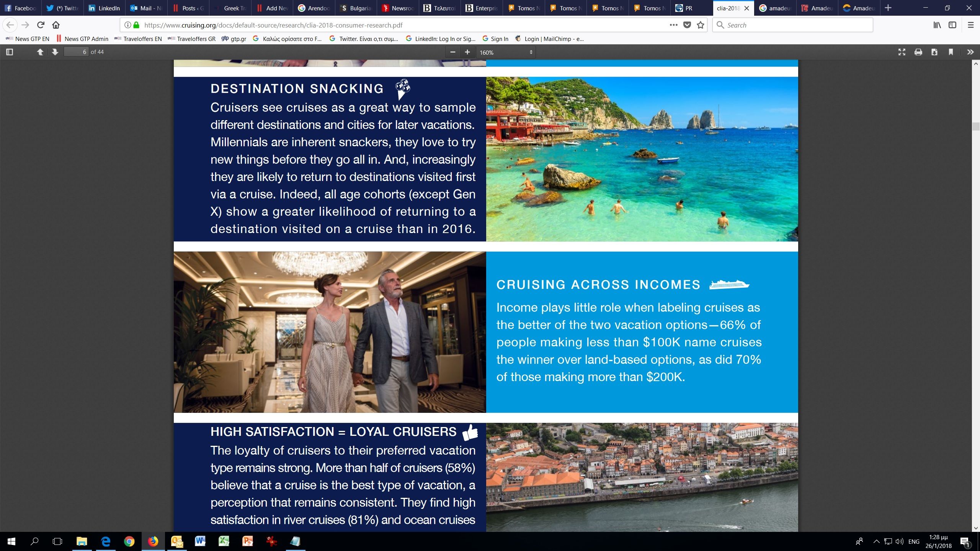Viewport: 980px width, 551px height.
Task: Zoom in the PDF with plus button
Action: point(467,52)
